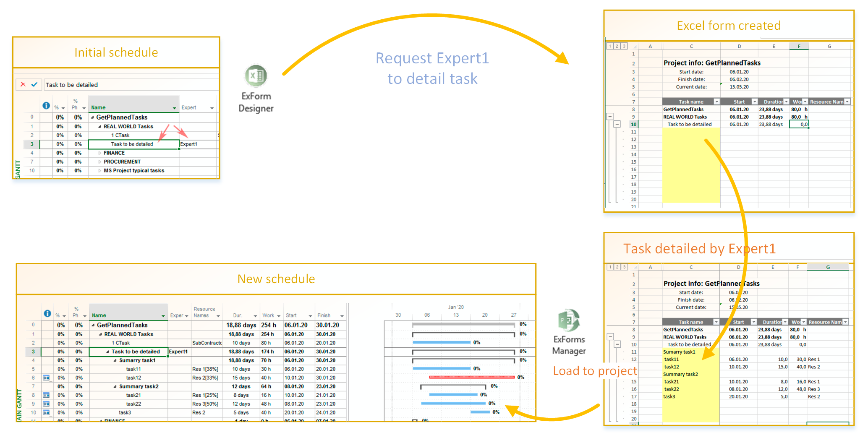Open Finish column dropdown in New schedule

click(x=342, y=316)
